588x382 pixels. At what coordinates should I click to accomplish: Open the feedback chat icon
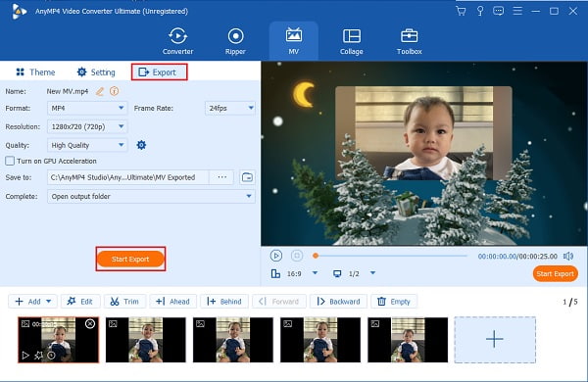pyautogui.click(x=498, y=11)
